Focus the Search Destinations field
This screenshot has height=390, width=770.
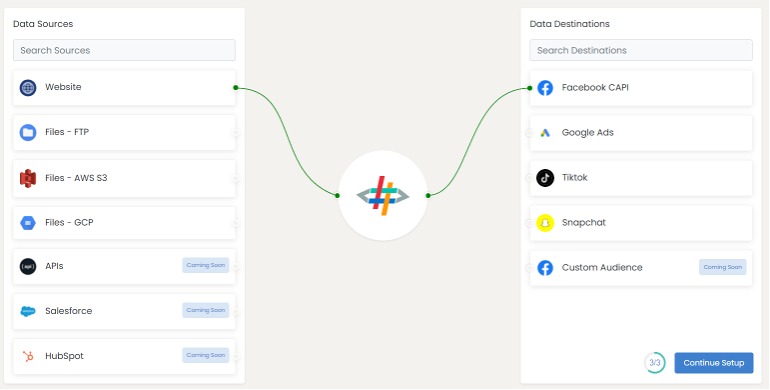[641, 50]
